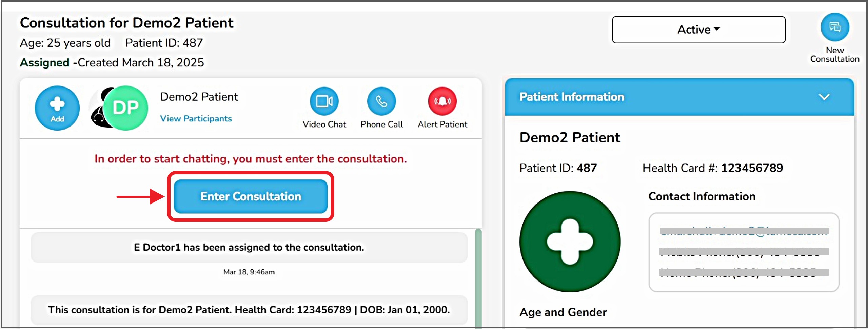Open the Active status dropdown

pyautogui.click(x=698, y=30)
